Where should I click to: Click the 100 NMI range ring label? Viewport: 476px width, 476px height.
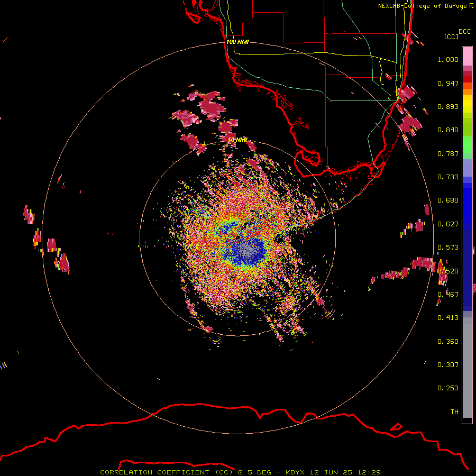237,42
